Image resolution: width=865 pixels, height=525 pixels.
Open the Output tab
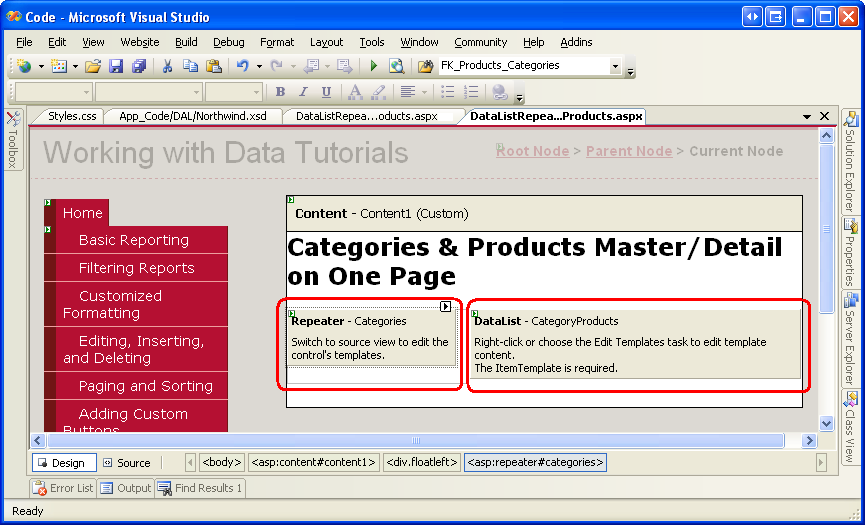point(126,488)
